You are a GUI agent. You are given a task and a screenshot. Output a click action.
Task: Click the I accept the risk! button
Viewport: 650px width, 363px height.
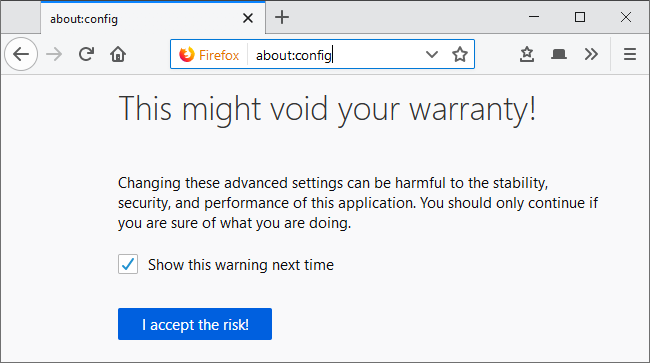[x=195, y=324]
